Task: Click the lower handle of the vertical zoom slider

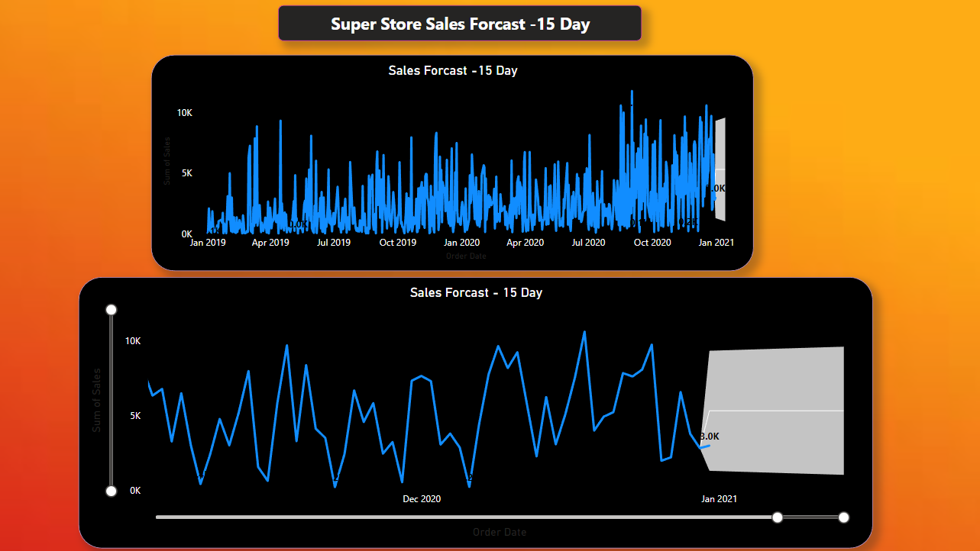Action: [x=111, y=491]
